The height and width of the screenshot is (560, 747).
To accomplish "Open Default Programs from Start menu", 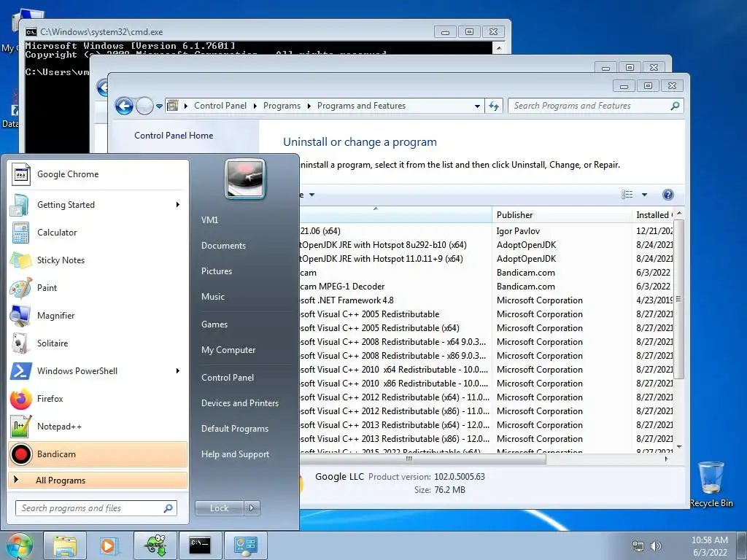I will coord(234,429).
